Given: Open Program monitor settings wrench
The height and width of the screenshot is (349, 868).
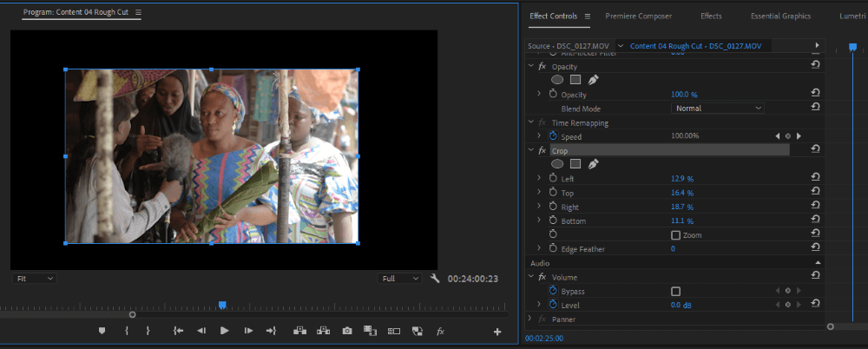Looking at the screenshot, I should 435,278.
